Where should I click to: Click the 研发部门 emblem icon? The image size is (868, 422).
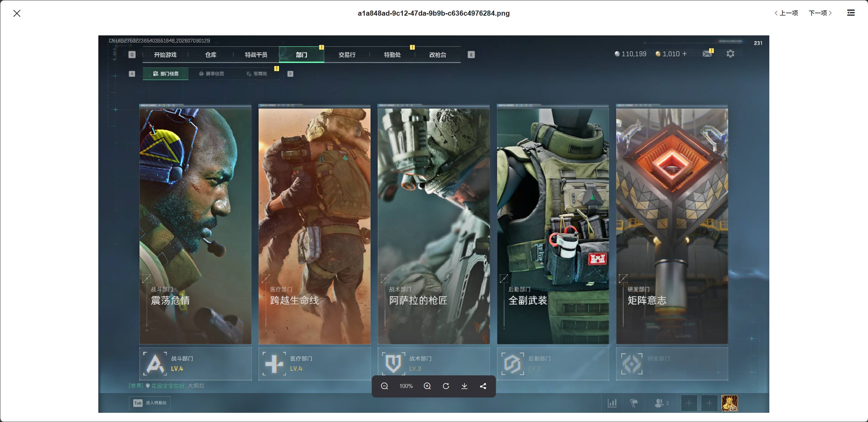click(632, 364)
